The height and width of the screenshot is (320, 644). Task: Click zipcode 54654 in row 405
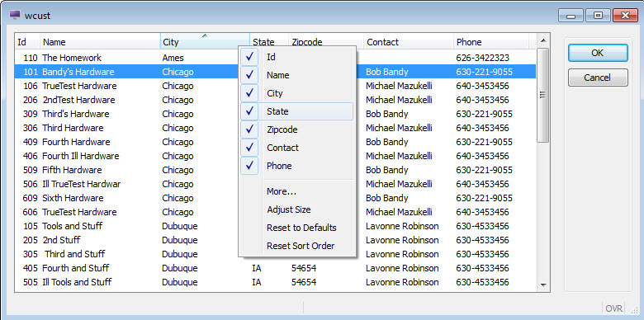pyautogui.click(x=304, y=268)
